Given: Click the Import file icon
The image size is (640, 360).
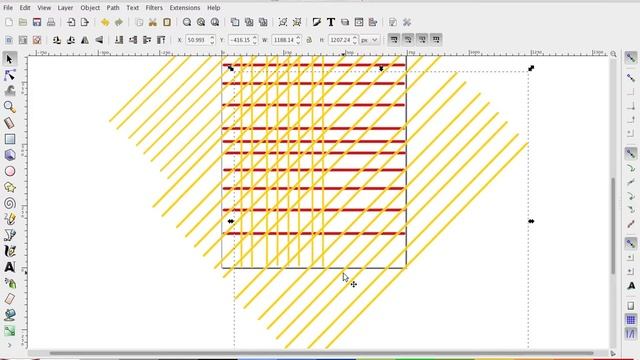Looking at the screenshot, I should point(71,22).
